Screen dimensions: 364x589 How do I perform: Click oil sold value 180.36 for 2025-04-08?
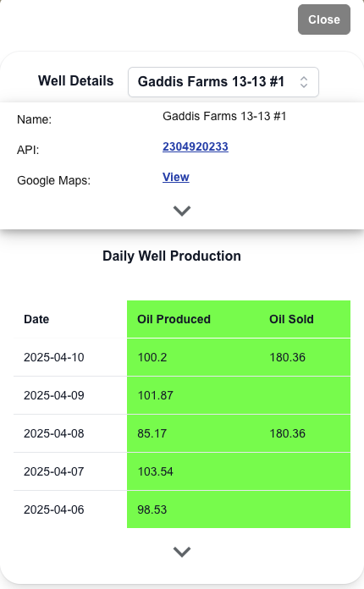coord(287,433)
